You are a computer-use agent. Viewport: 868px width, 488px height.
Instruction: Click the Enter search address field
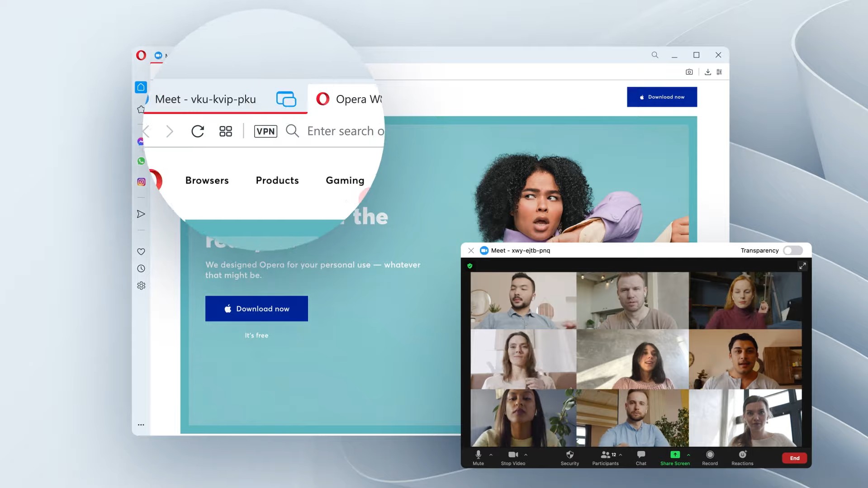(345, 131)
